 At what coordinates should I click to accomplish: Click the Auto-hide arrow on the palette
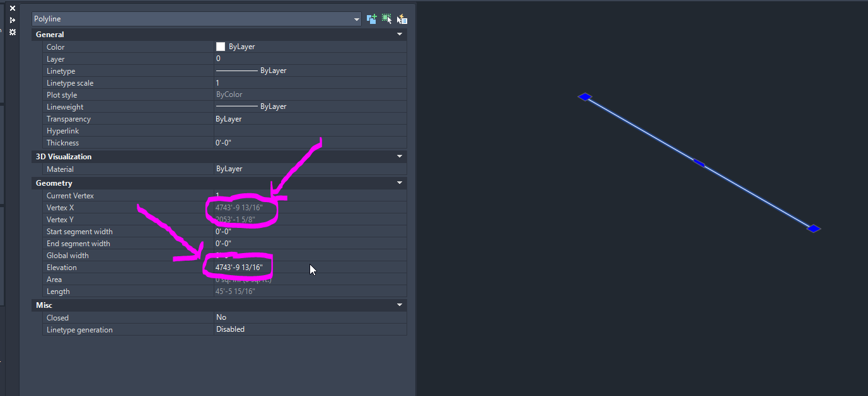coord(12,20)
